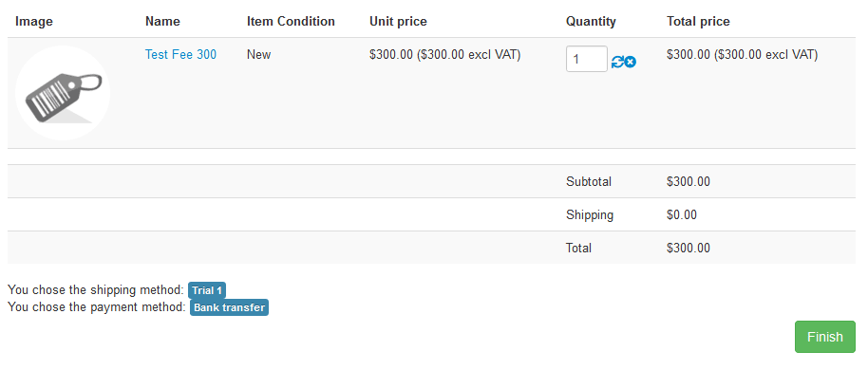Click the Bank transfer payment badge
The height and width of the screenshot is (388, 868).
229,307
